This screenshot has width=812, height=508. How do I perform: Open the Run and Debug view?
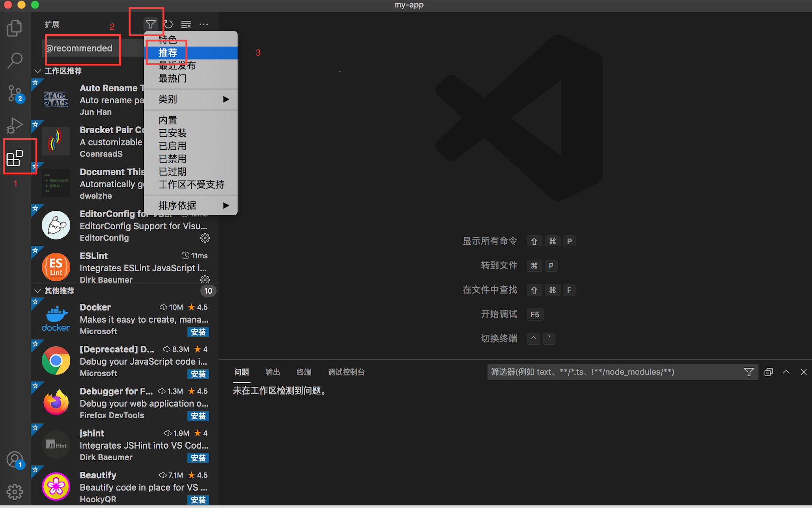click(15, 125)
